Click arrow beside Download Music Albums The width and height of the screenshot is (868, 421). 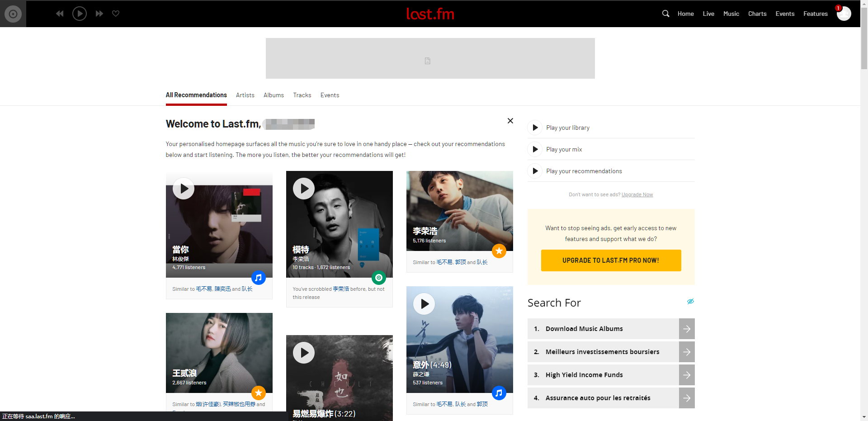(x=687, y=329)
